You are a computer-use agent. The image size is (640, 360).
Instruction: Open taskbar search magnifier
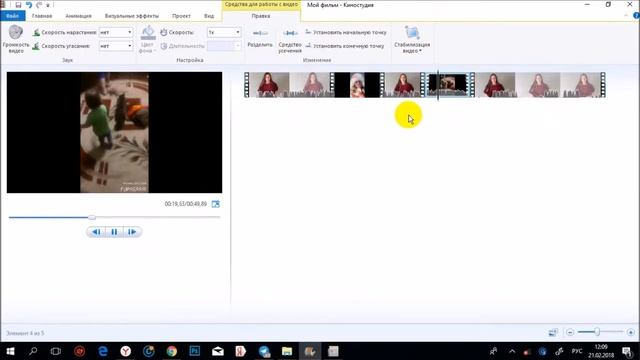coord(33,351)
